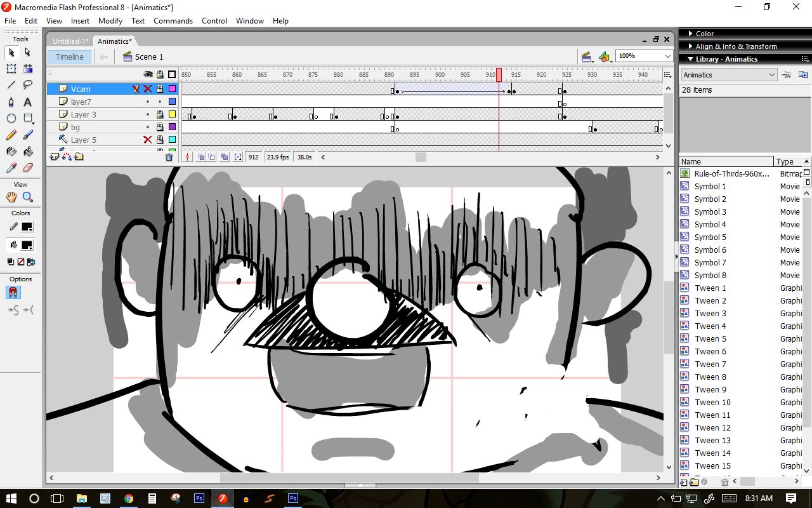Open the Edit Symbols dropdown

(x=605, y=57)
